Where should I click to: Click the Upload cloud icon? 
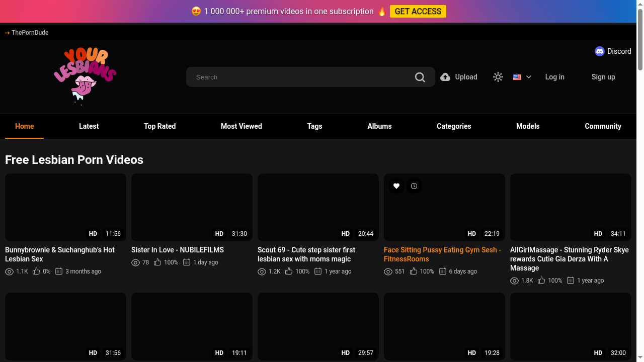tap(445, 77)
